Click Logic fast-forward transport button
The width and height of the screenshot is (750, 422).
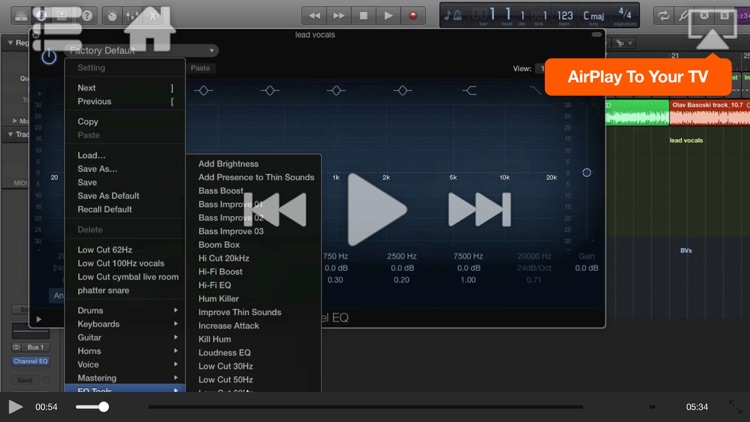(x=339, y=16)
